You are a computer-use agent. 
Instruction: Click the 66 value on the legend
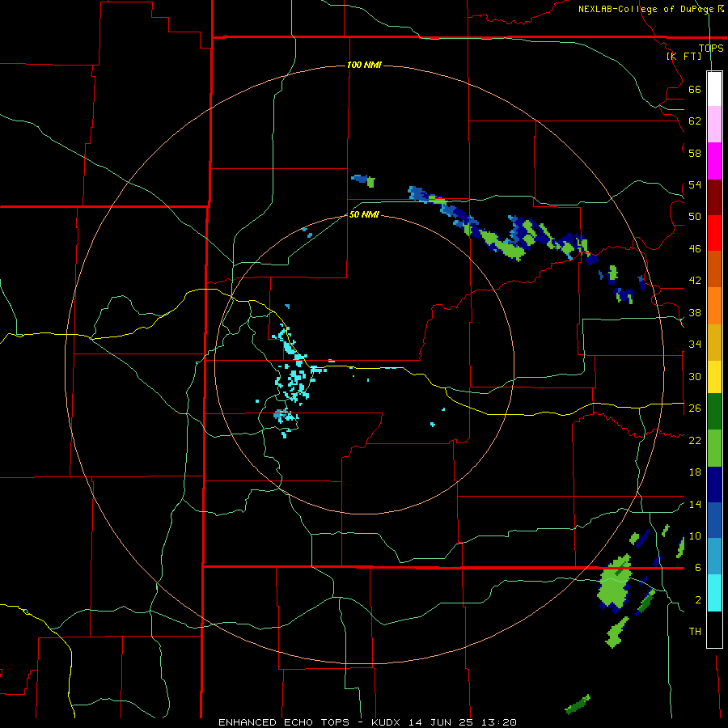coord(695,89)
